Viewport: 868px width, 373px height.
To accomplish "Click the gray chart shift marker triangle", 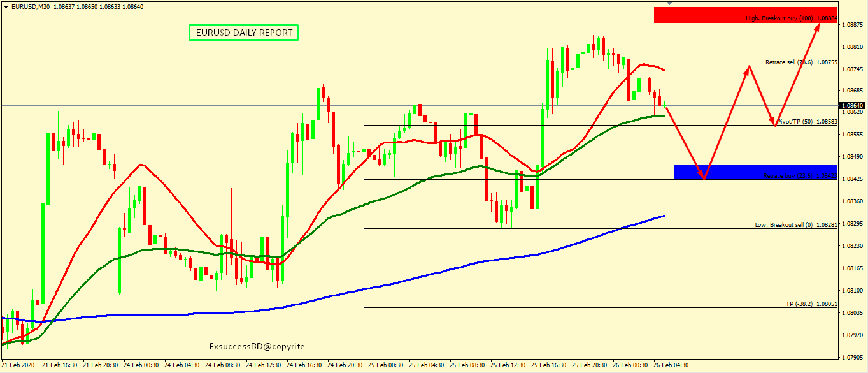I will [669, 3].
